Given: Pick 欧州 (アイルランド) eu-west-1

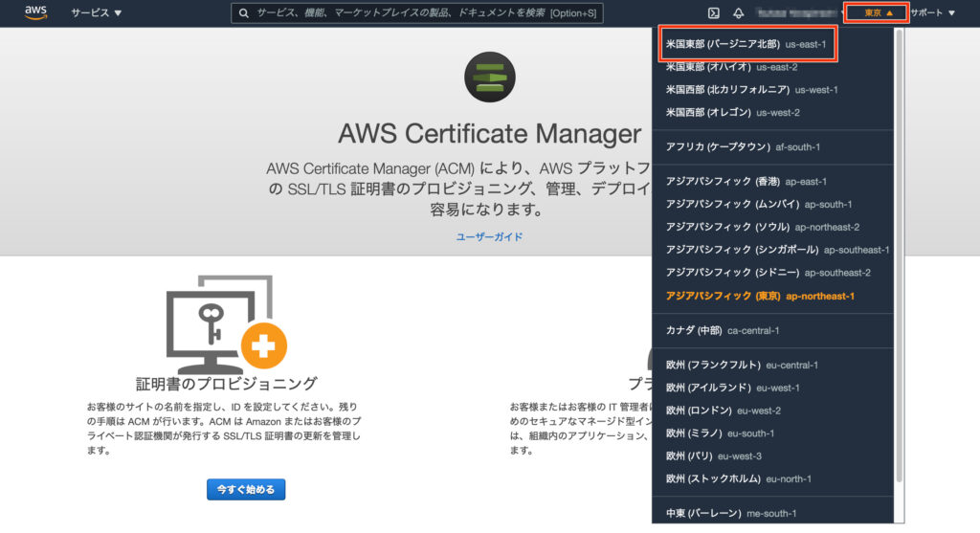Looking at the screenshot, I should click(x=732, y=389).
